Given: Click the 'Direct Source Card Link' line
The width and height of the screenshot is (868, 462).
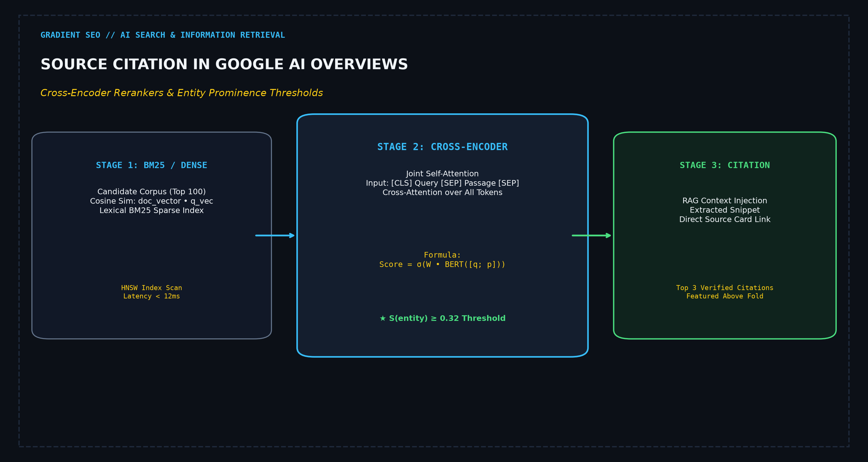Looking at the screenshot, I should pos(724,220).
